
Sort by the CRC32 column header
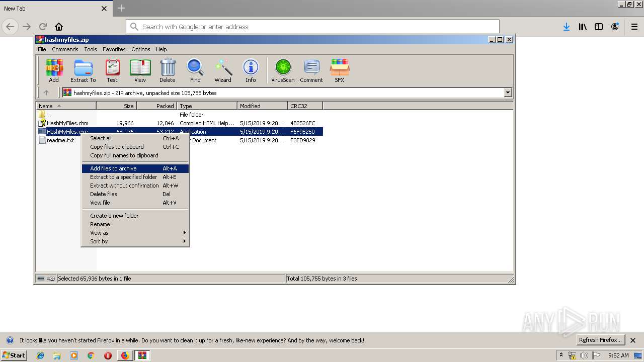(305, 106)
